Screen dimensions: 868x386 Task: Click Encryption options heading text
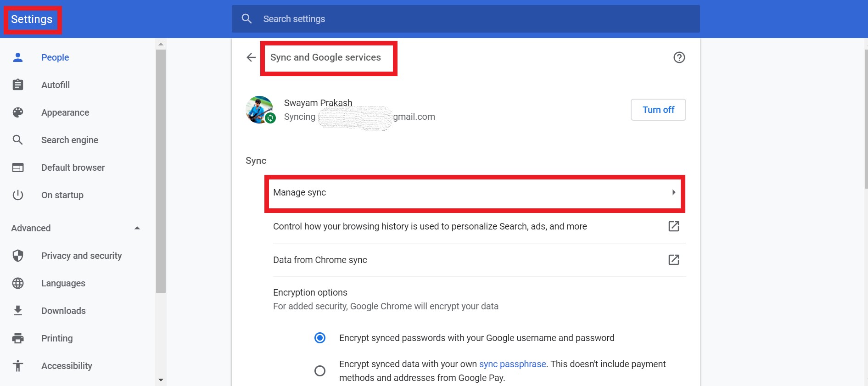[x=310, y=292]
